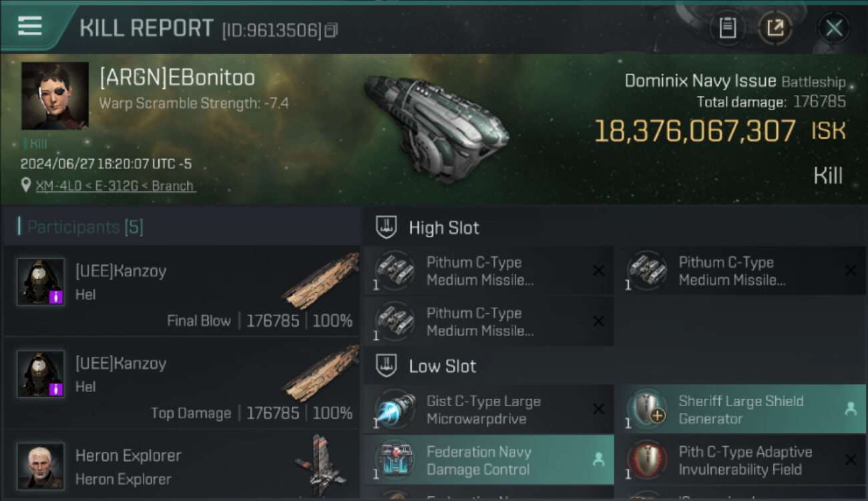The image size is (868, 501).
Task: Open the clipboard notes icon
Action: click(x=727, y=28)
